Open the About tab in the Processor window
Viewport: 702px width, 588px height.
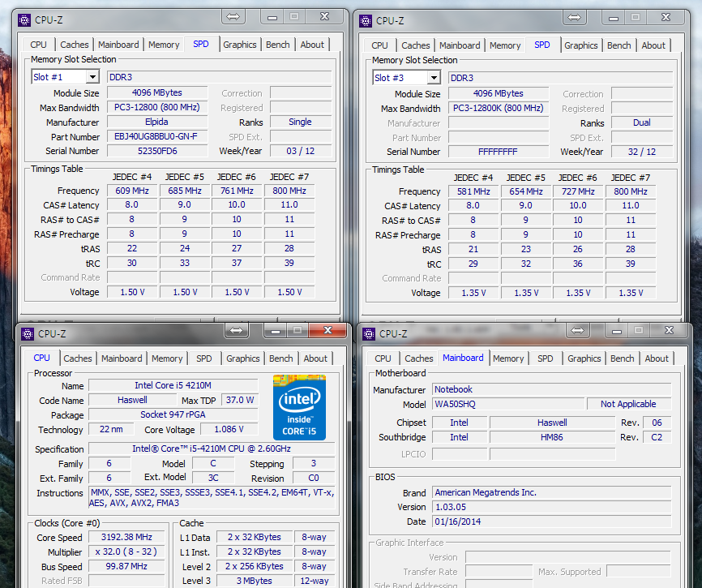315,358
